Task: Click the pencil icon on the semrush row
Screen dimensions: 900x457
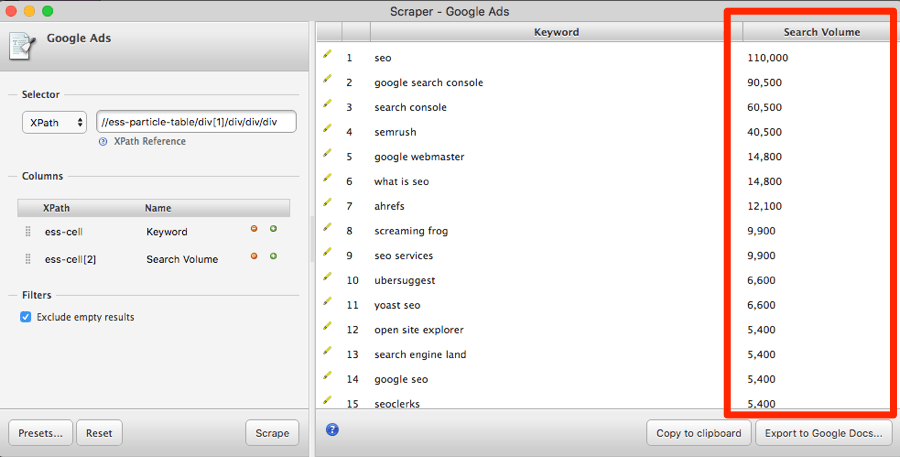Action: (x=327, y=130)
